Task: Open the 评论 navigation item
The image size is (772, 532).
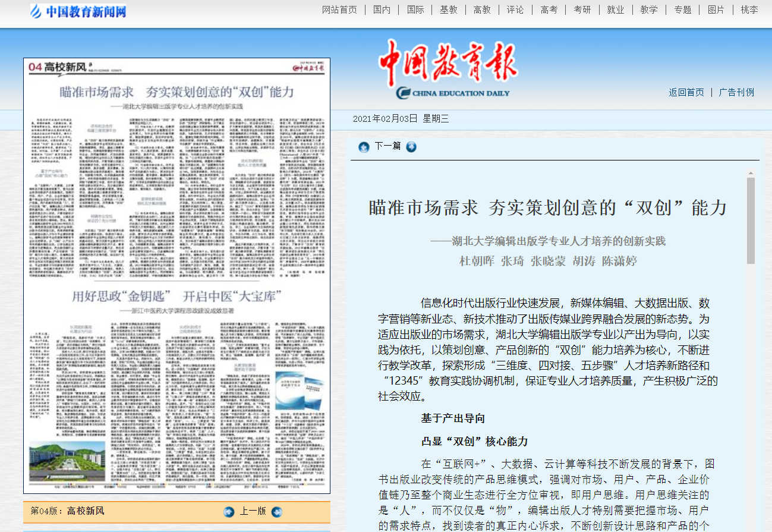Action: (515, 10)
